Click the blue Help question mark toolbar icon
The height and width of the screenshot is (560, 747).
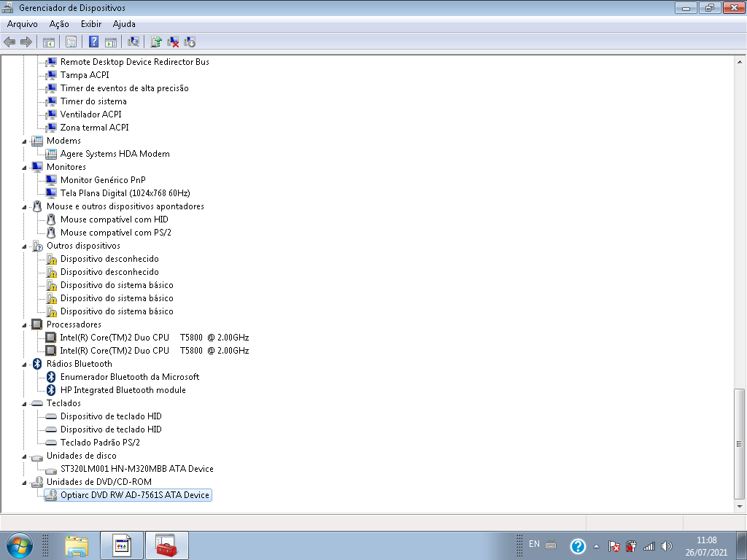[94, 42]
